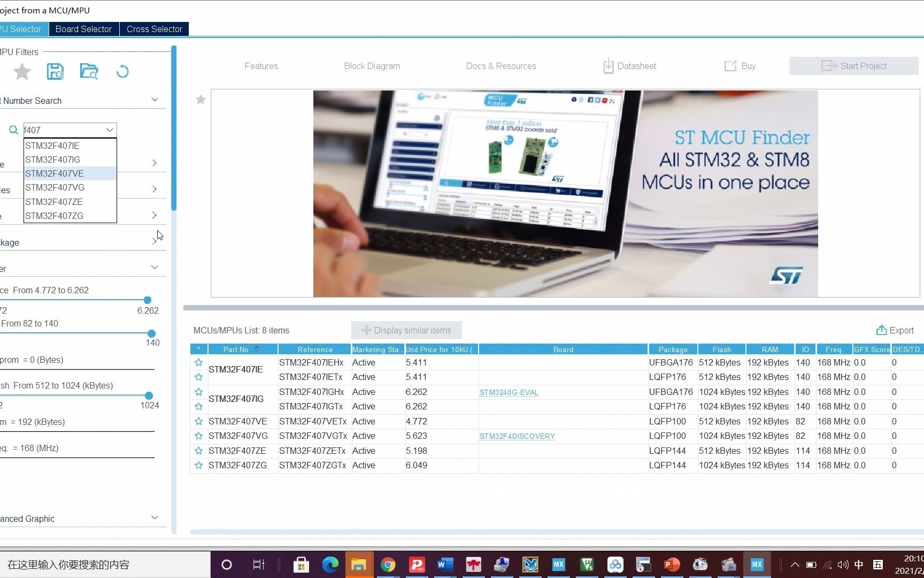924x578 pixels.
Task: Adjust the price range slider handle
Action: coord(148,300)
